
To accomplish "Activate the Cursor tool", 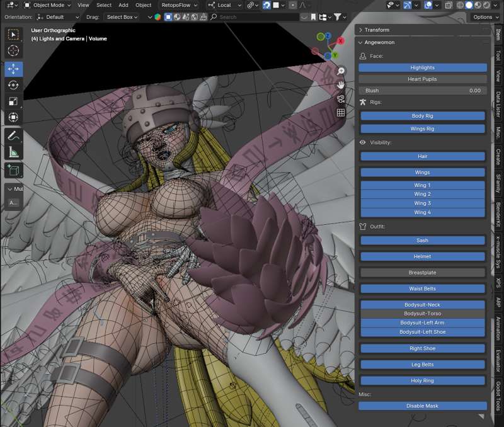I will (14, 51).
